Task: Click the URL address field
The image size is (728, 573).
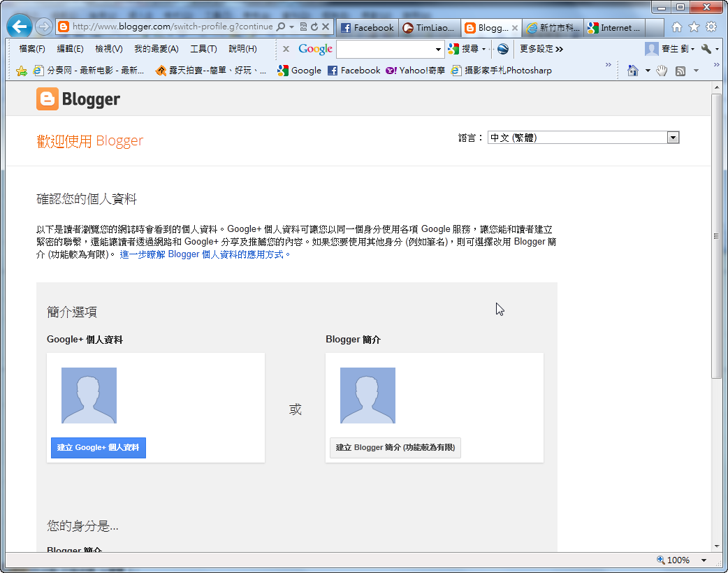Action: coord(173,27)
